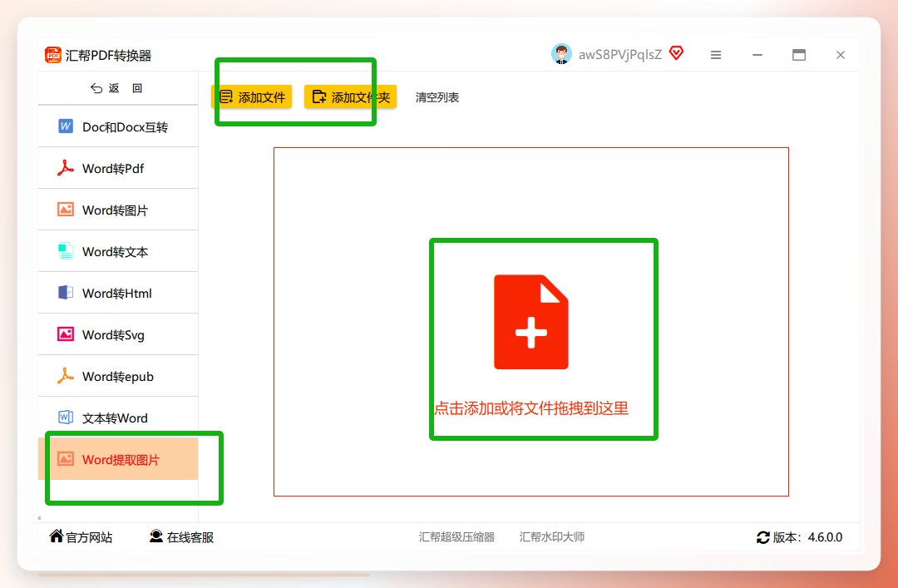The height and width of the screenshot is (588, 898).
Task: Click 清空列表 to clear the list
Action: point(437,97)
